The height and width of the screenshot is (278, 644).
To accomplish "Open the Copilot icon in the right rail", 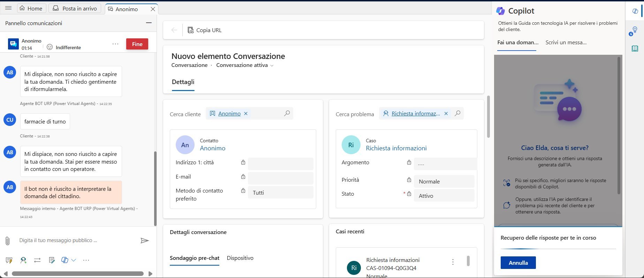I will [x=635, y=11].
